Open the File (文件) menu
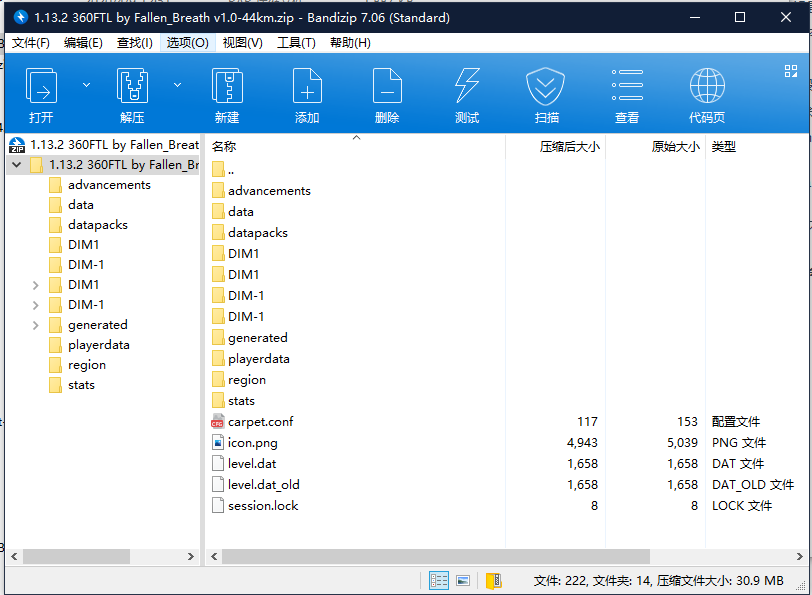Viewport: 812px width, 595px height. [x=30, y=43]
